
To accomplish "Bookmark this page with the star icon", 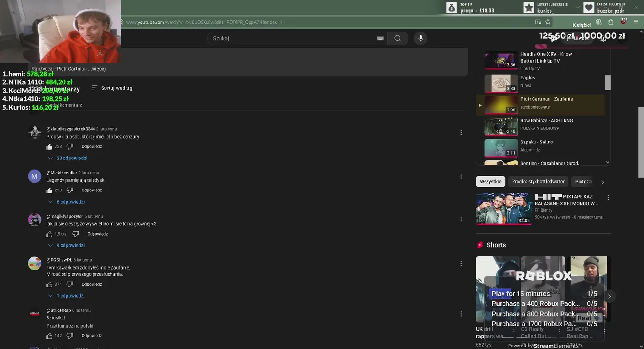I will pos(548,22).
